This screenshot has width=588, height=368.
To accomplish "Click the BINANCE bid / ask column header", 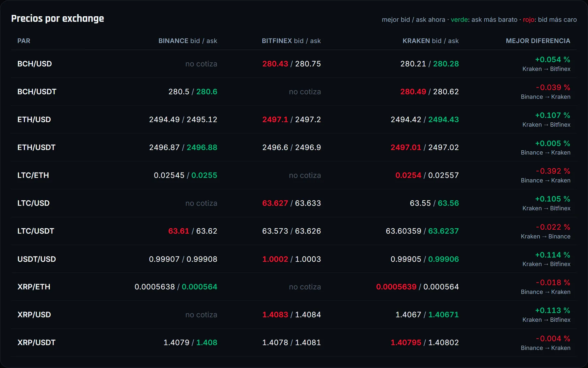I will [x=188, y=41].
